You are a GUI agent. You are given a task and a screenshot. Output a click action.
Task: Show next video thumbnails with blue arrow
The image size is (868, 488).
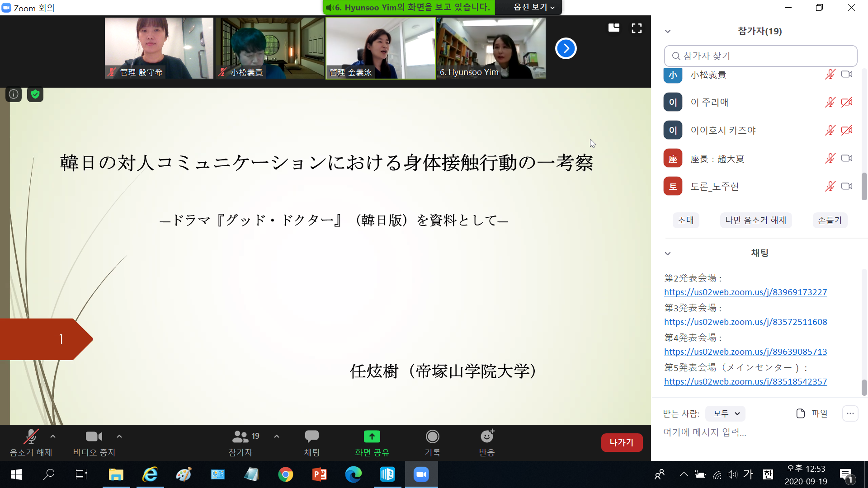coord(566,48)
